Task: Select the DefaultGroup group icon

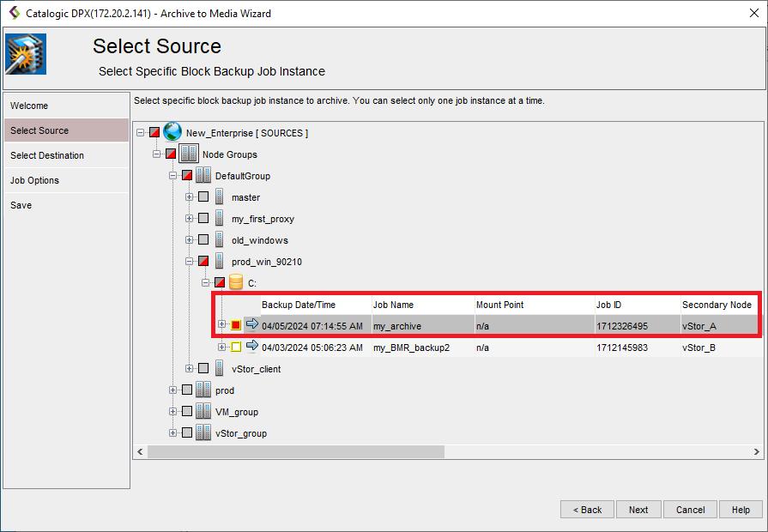Action: (203, 176)
